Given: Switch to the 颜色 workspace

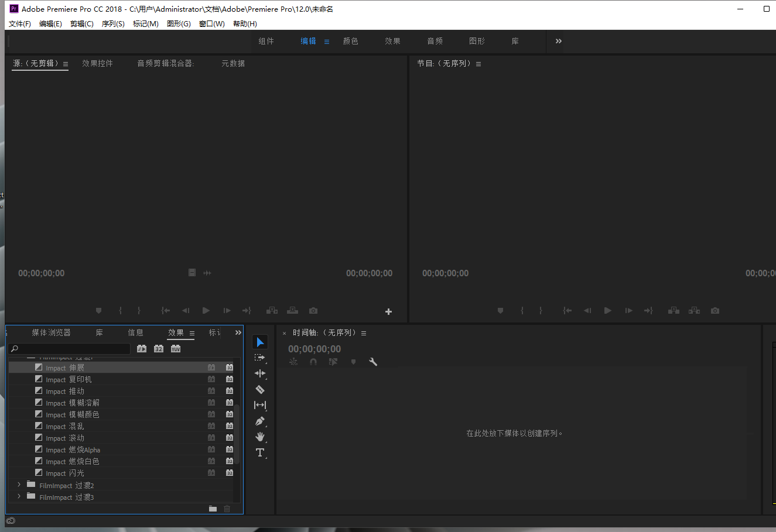Looking at the screenshot, I should (x=350, y=41).
